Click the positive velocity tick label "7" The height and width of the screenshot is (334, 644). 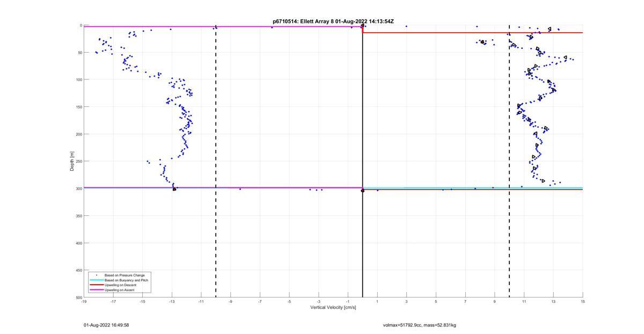(465, 301)
